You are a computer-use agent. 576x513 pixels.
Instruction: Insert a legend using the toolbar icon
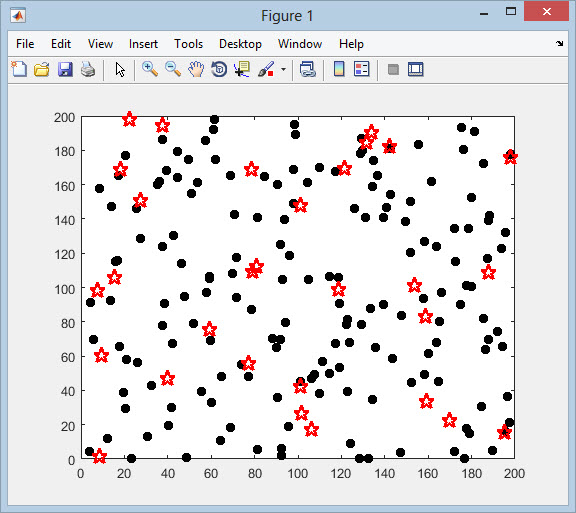tap(361, 69)
